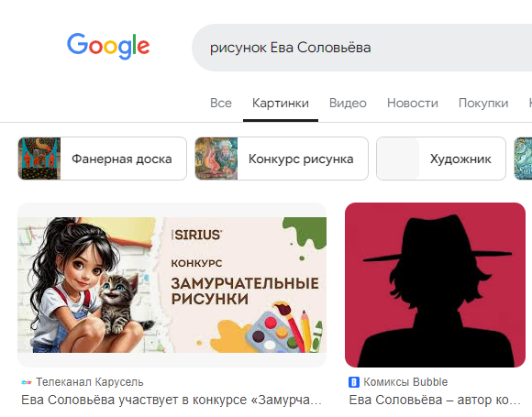Click the Телеканал Карусель favicon
This screenshot has height=417, width=532.
pos(27,382)
